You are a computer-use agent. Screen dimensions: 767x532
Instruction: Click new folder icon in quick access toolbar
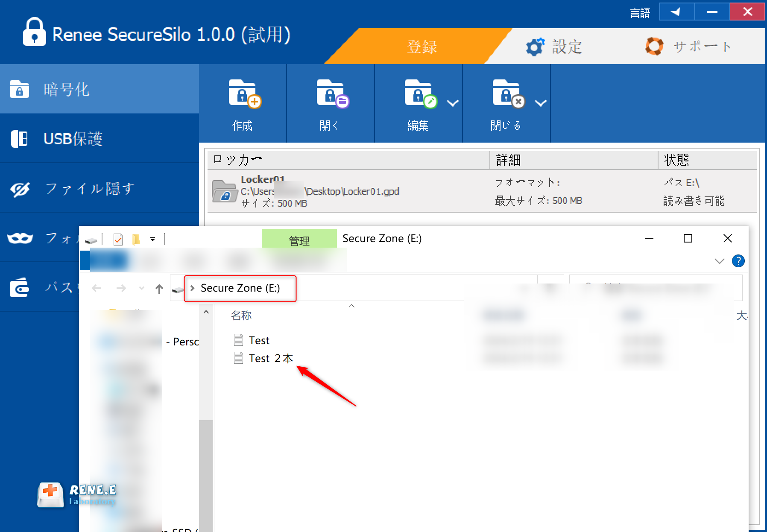136,240
